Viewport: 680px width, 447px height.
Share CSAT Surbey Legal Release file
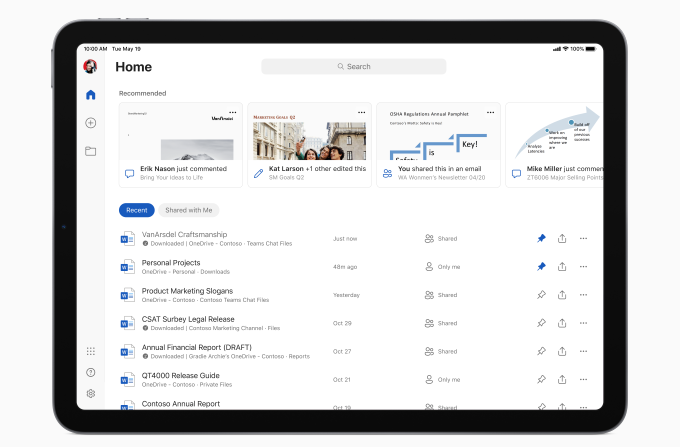click(562, 323)
